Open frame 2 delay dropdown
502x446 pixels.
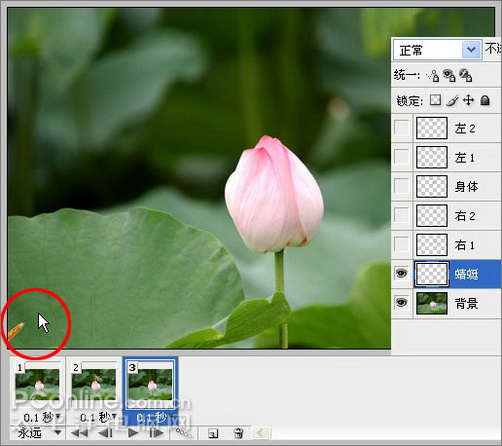(115, 416)
